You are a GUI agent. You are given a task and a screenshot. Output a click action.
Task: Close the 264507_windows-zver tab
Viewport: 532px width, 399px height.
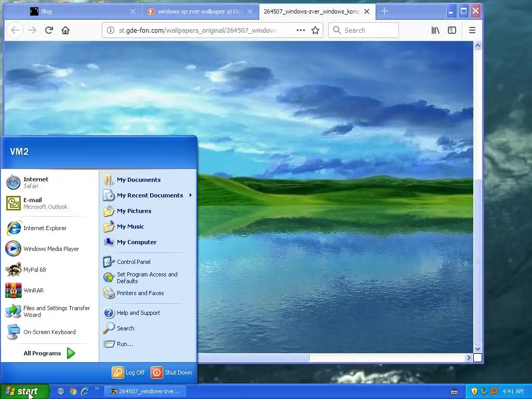pos(367,11)
